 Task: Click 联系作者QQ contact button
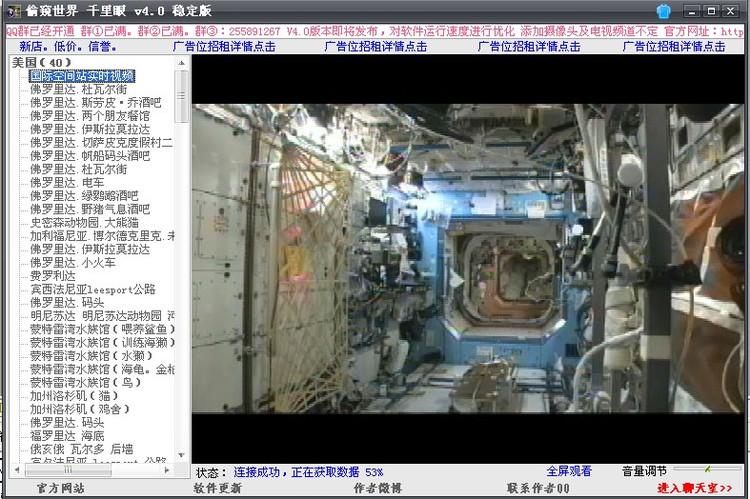[538, 488]
